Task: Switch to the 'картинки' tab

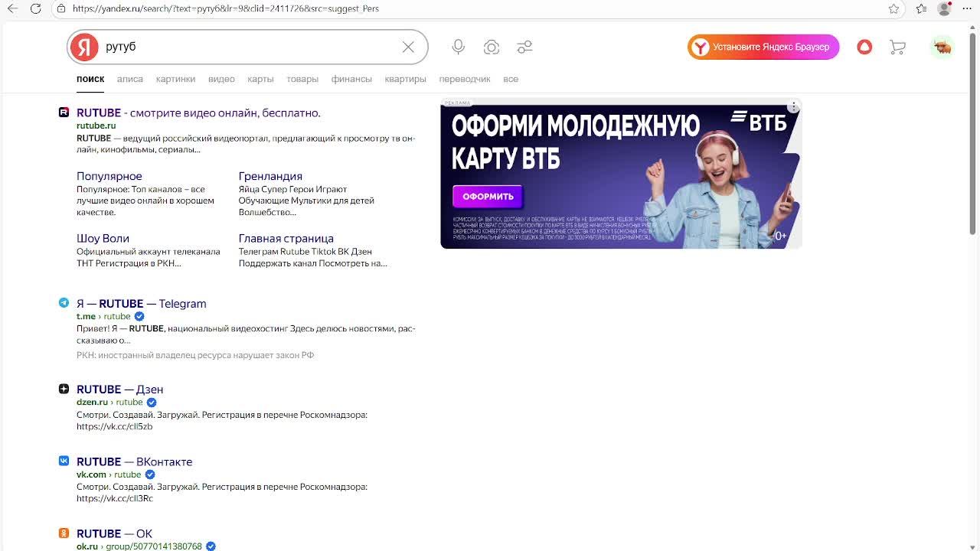Action: pyautogui.click(x=175, y=79)
